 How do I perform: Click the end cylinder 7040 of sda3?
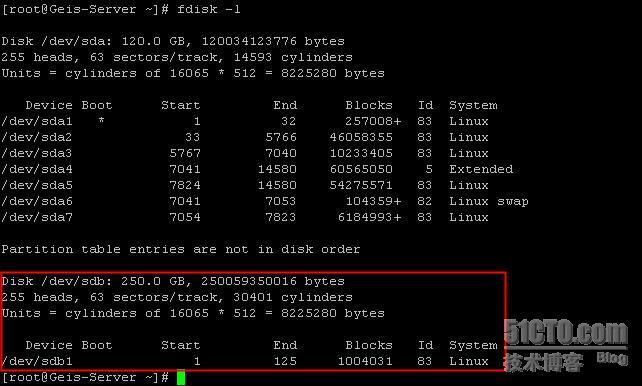pos(281,153)
